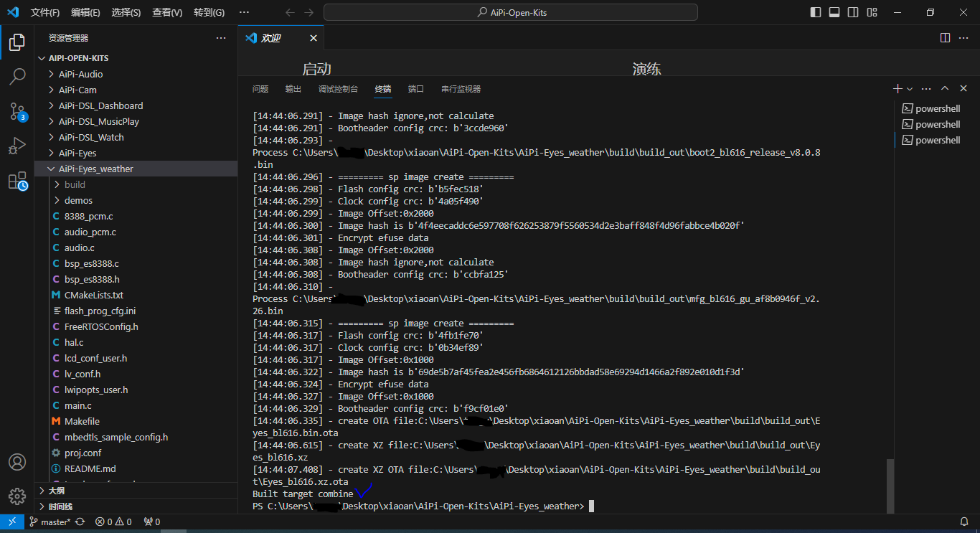980x533 pixels.
Task: Open the customize layout control
Action: 872,12
